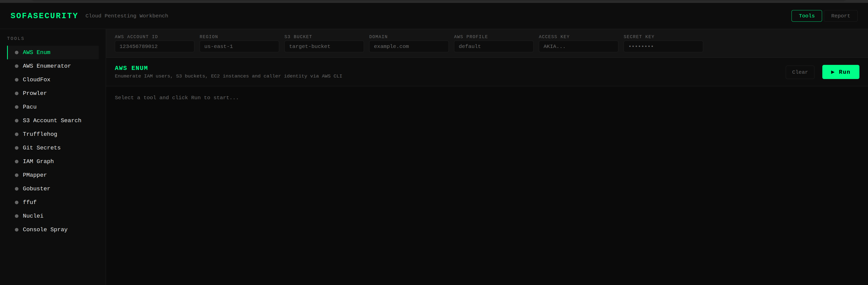Viewport: 868px width, 285px height.
Task: Click the Region input field
Action: tap(239, 46)
